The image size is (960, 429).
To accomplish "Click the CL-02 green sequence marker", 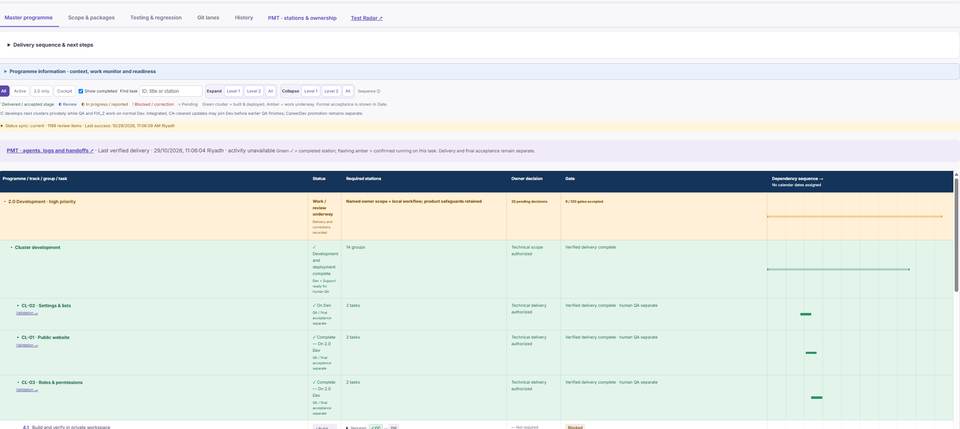I will 806,315.
